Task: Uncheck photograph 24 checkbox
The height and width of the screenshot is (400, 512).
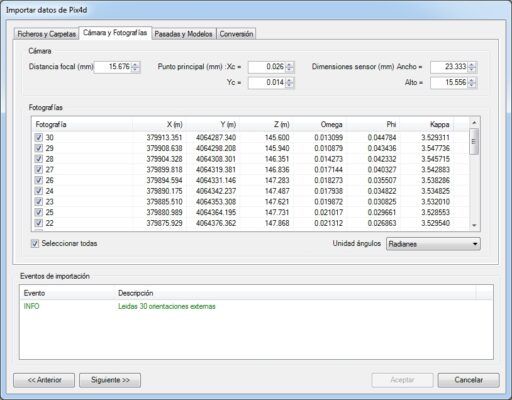Action: 39,191
